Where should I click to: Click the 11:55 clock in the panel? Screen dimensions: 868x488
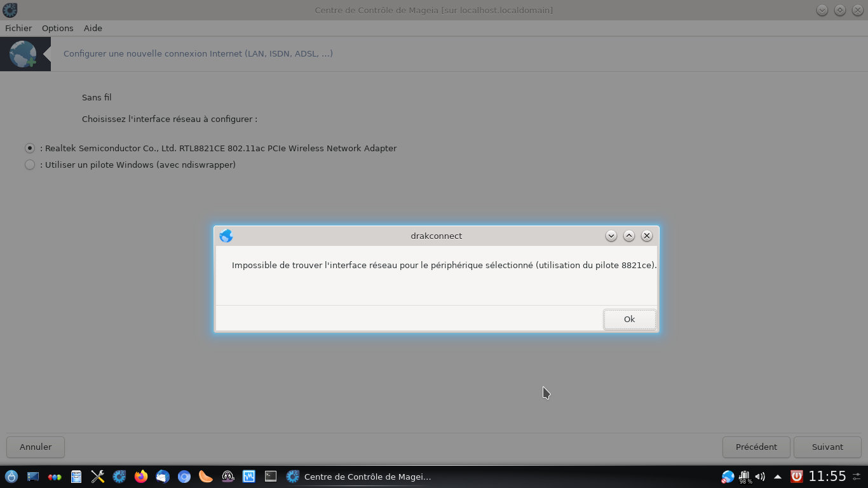tap(827, 477)
